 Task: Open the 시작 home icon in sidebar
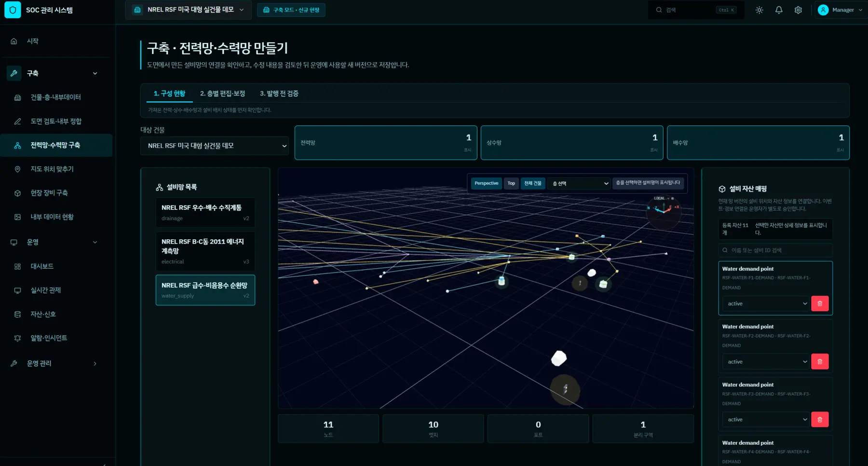14,41
